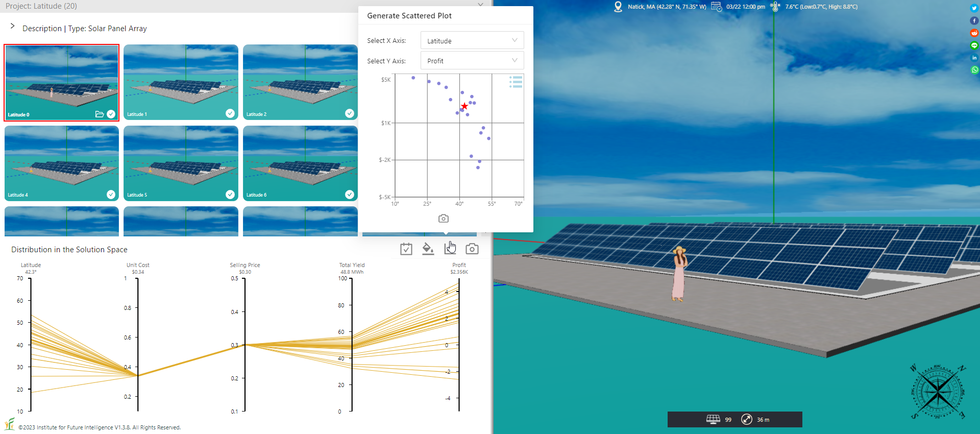This screenshot has width=980, height=434.
Task: Click the 03/22 12:00 pm date label
Action: 745,7
